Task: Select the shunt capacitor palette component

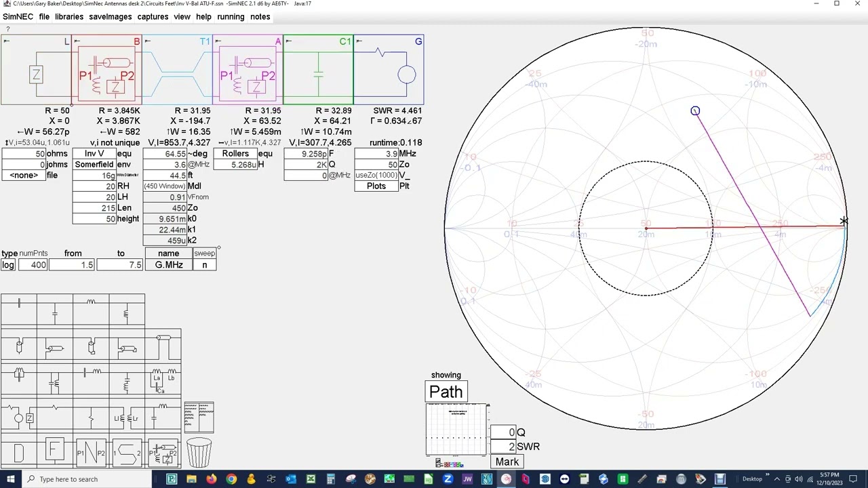Action: [55, 311]
